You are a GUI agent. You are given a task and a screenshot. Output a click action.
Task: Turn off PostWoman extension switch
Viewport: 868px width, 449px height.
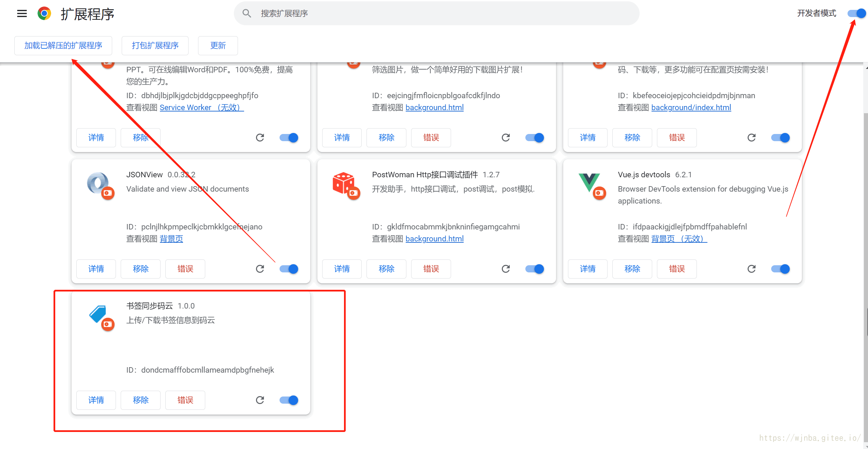pyautogui.click(x=535, y=269)
